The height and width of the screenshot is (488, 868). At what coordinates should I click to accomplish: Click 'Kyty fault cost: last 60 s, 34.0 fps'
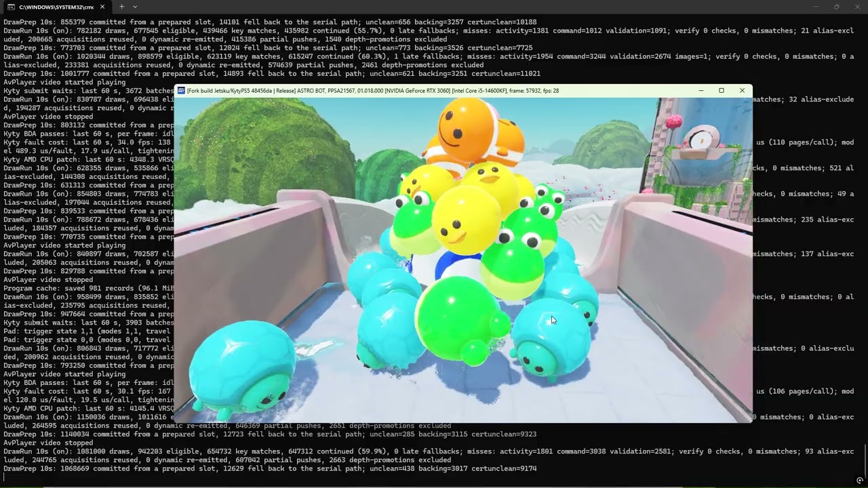[x=89, y=142]
